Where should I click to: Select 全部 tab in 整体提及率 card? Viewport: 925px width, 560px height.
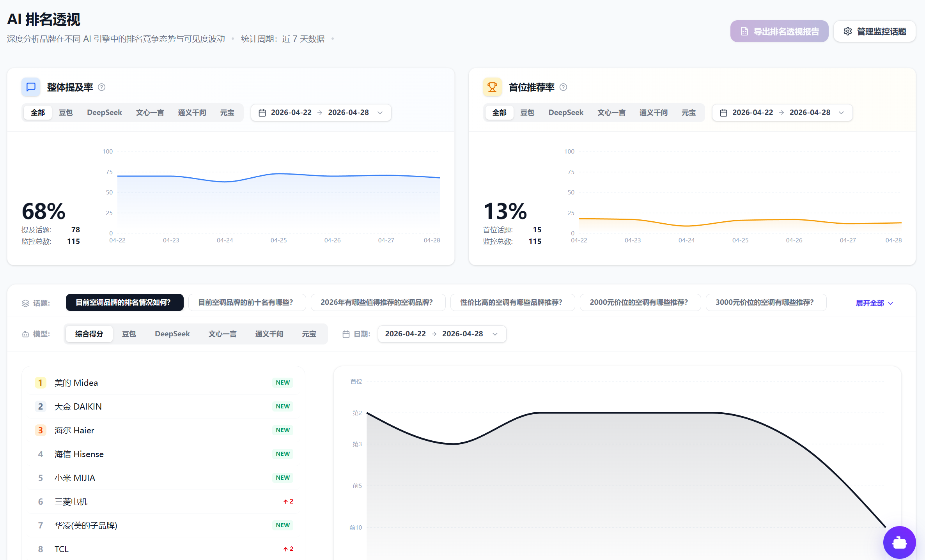coord(38,113)
